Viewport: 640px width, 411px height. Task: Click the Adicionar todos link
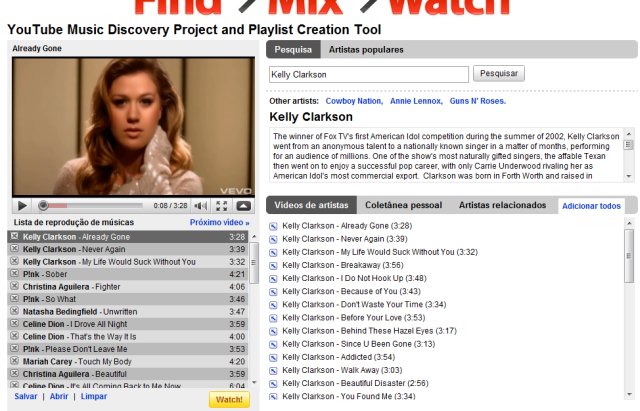(593, 205)
